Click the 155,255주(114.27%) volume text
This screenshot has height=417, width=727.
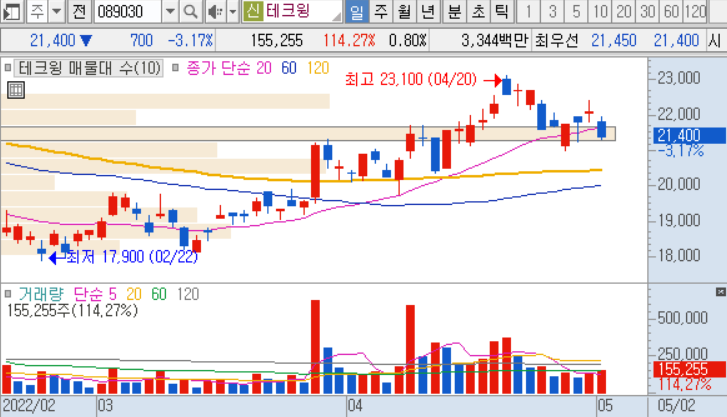coord(72,310)
